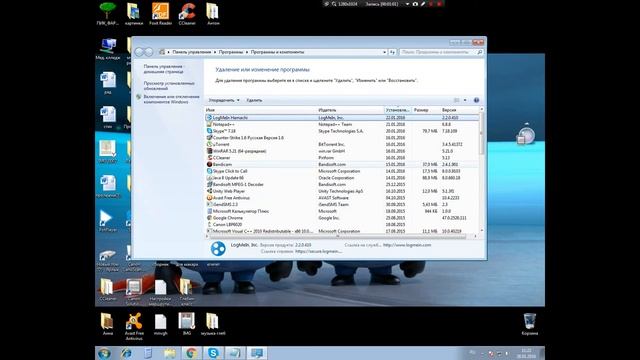Click the Foxit Reader desktop icon

pyautogui.click(x=160, y=14)
